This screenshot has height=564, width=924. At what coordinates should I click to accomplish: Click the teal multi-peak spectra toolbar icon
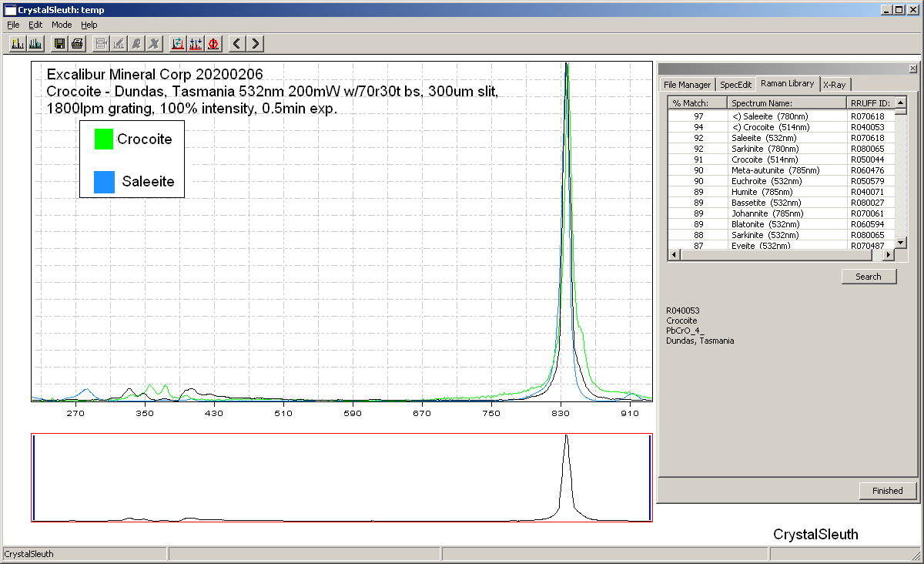pyautogui.click(x=35, y=43)
